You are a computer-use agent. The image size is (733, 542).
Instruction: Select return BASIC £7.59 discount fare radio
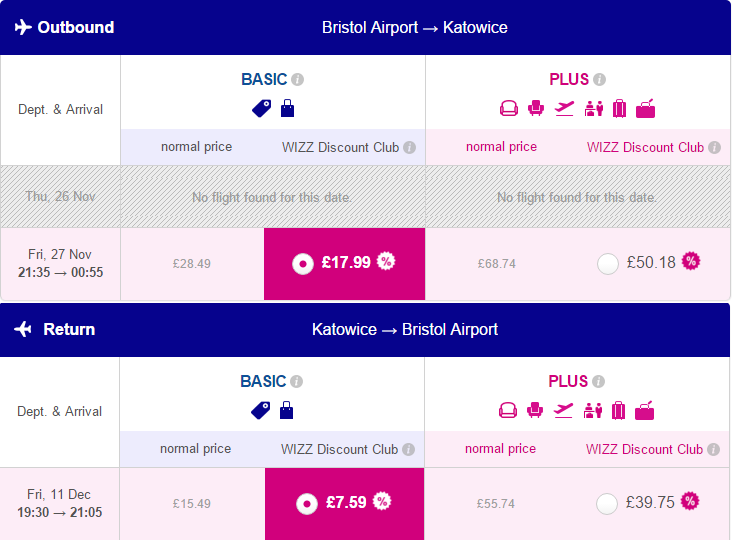[x=307, y=504]
